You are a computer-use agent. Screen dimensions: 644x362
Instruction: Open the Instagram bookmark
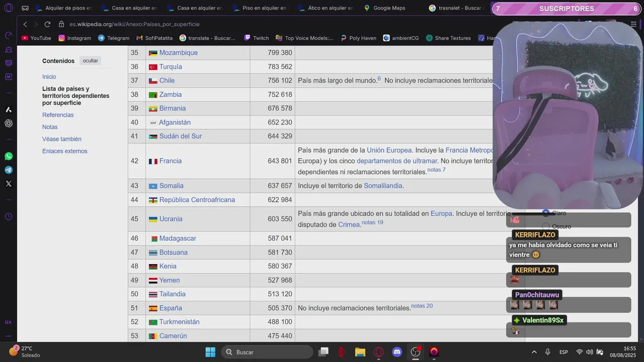[x=75, y=38]
